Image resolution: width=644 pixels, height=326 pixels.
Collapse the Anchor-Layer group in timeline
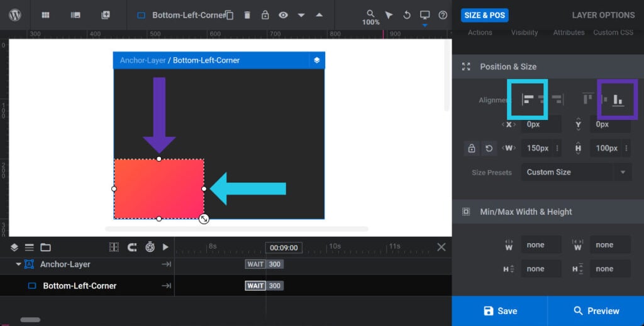[x=18, y=264]
